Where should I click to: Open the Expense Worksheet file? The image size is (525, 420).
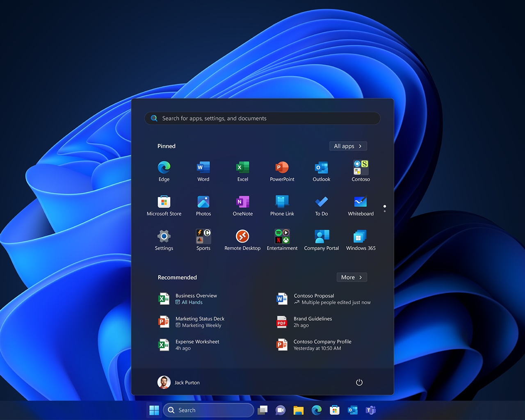[189, 345]
